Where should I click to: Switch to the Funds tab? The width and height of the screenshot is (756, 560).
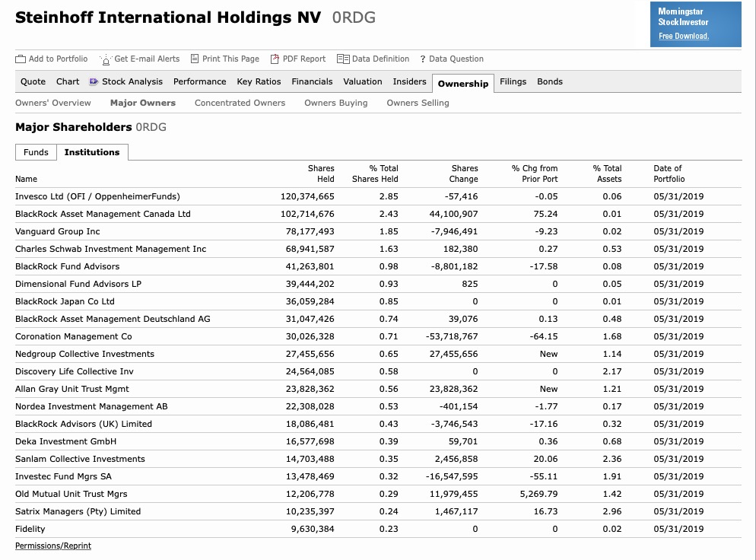[36, 152]
